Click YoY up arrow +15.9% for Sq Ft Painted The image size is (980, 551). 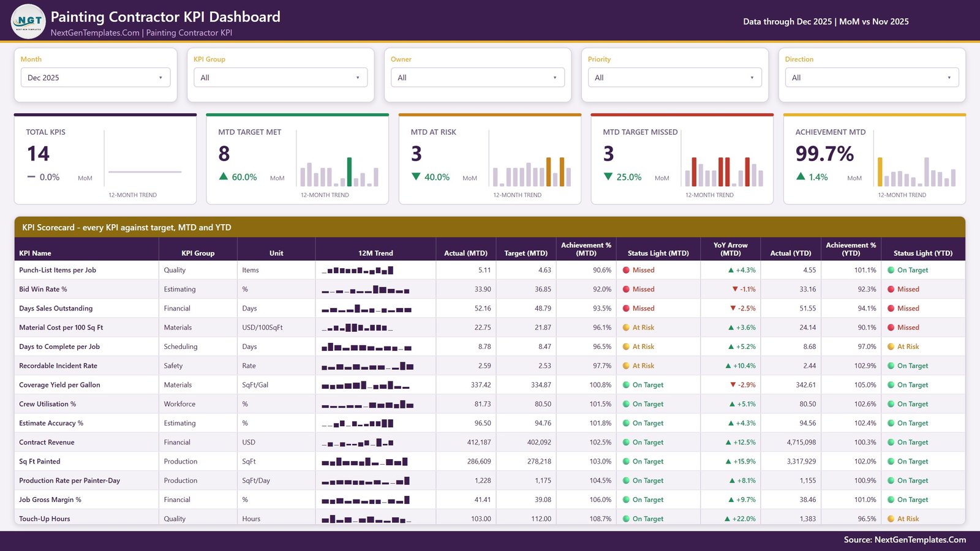click(729, 462)
